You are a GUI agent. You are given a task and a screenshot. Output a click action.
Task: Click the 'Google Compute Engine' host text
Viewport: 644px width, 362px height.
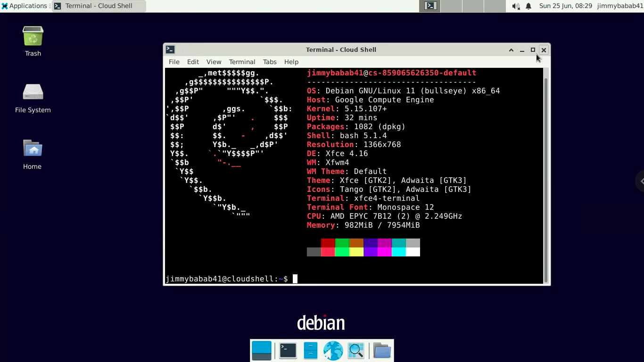[384, 100]
